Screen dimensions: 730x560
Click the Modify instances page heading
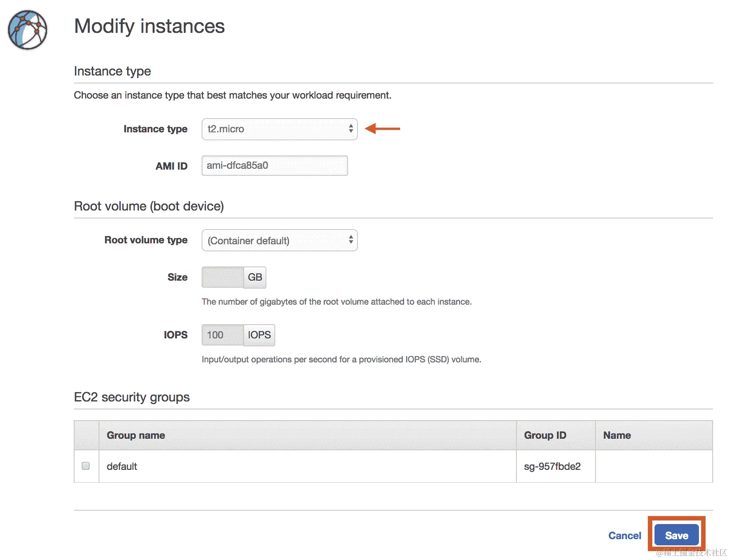(x=149, y=26)
